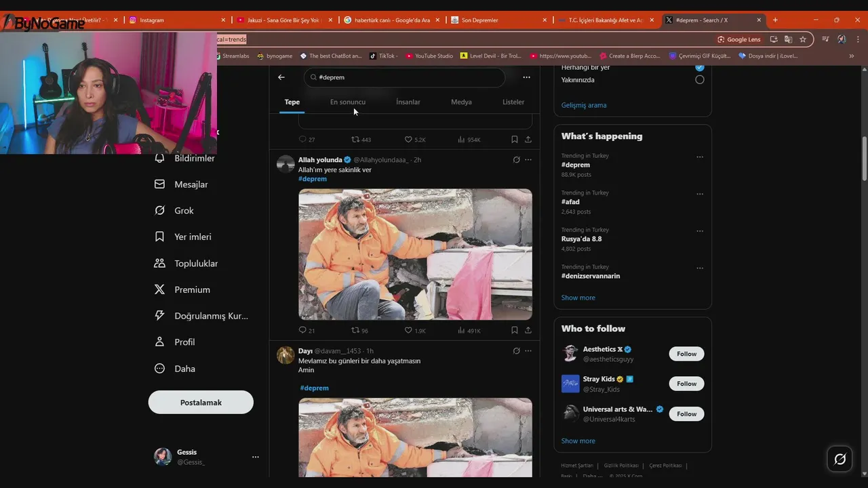Click the #deprem search input field

[404, 77]
